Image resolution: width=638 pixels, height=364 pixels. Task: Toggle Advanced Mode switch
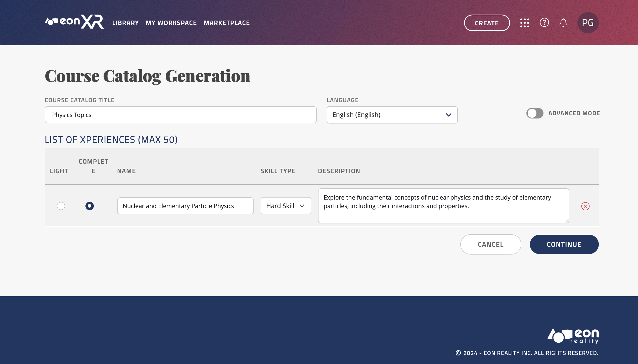point(535,113)
